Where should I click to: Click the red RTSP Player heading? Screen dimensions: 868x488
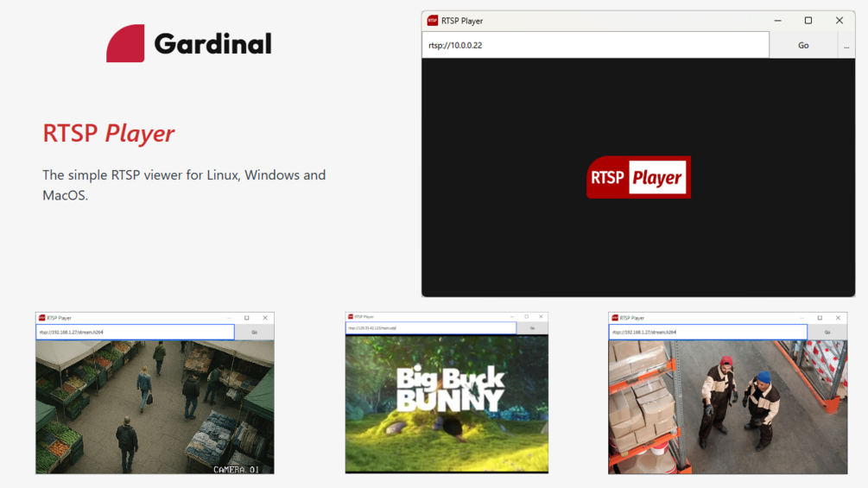109,133
